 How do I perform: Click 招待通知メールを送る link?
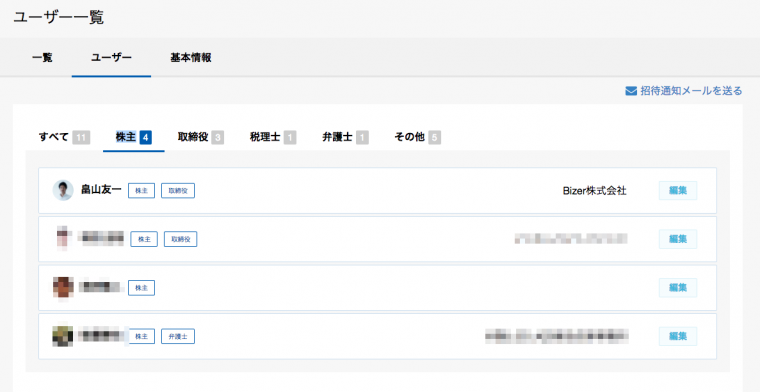[x=691, y=91]
